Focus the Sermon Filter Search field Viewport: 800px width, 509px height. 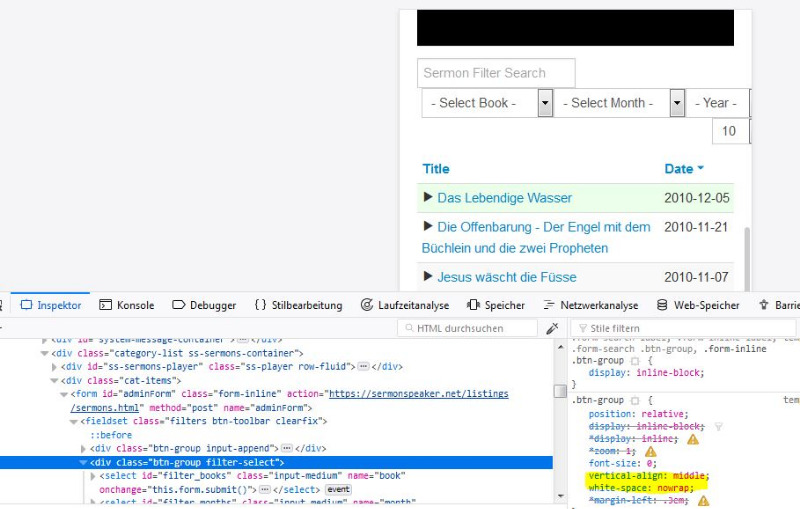click(x=496, y=73)
